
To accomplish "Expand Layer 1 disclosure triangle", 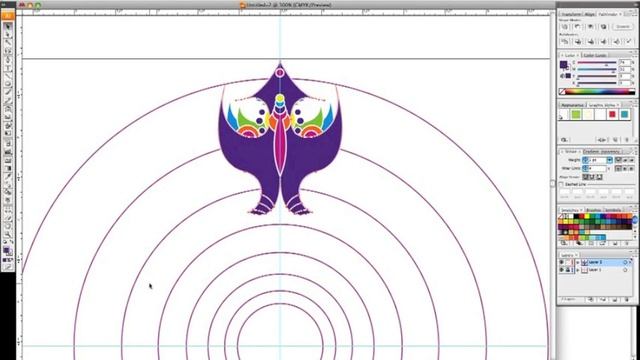I will point(578,270).
